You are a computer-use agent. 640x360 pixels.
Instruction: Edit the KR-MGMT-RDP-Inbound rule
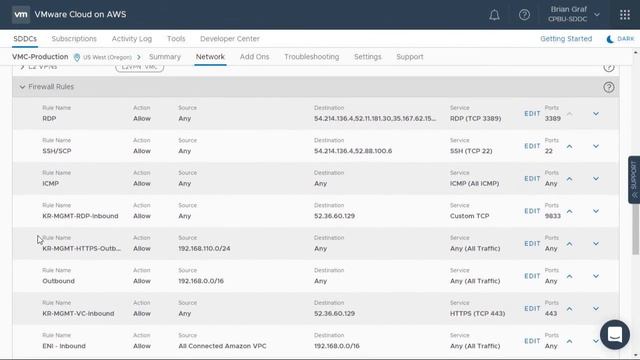(532, 211)
